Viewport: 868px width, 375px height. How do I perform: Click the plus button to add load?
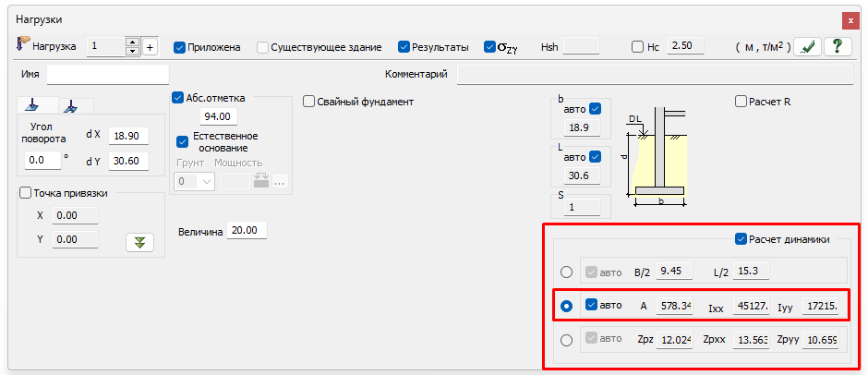click(x=151, y=46)
